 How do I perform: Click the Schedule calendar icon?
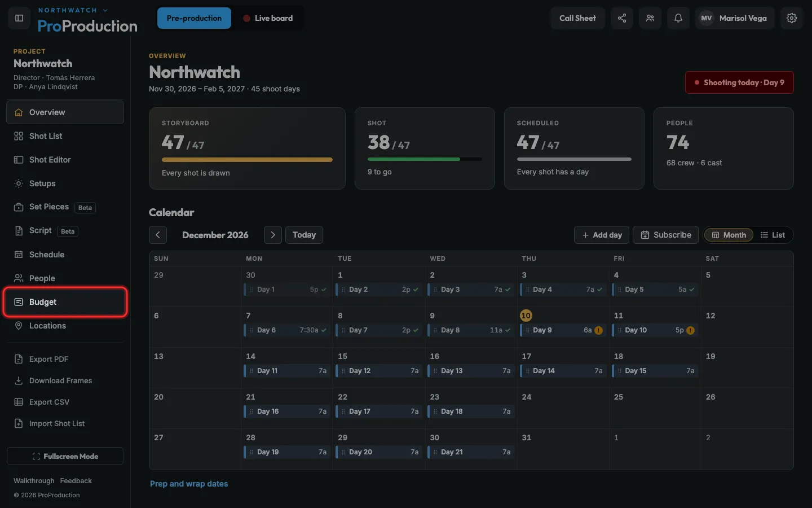click(x=19, y=255)
